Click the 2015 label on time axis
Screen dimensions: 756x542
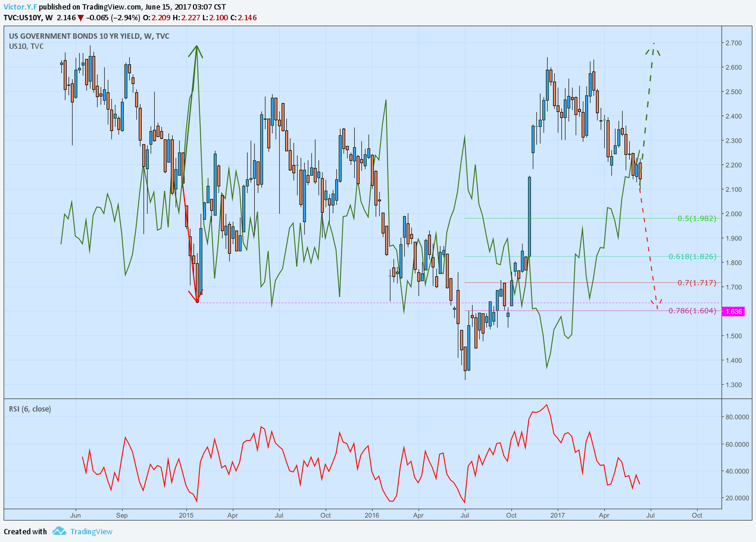(x=186, y=515)
